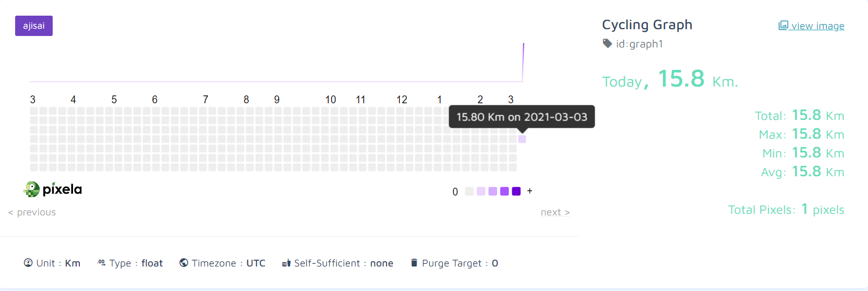Go to the next graph period
This screenshot has height=291, width=868.
point(555,212)
